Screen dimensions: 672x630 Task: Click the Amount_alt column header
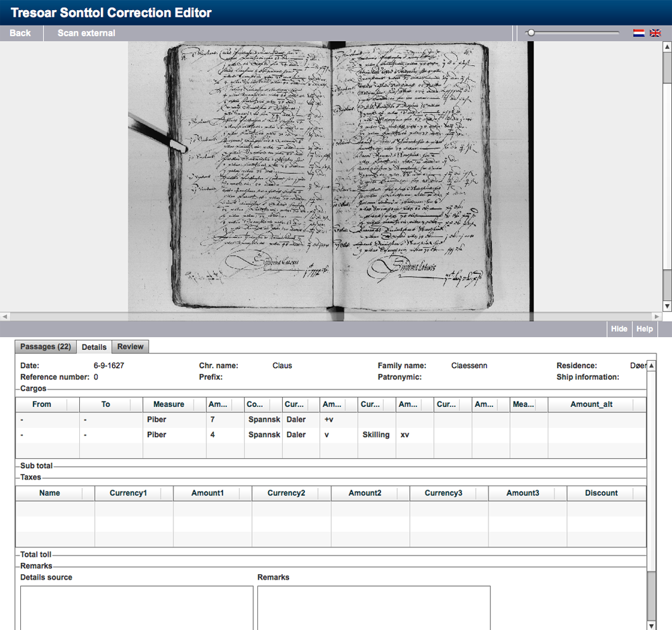click(x=591, y=404)
